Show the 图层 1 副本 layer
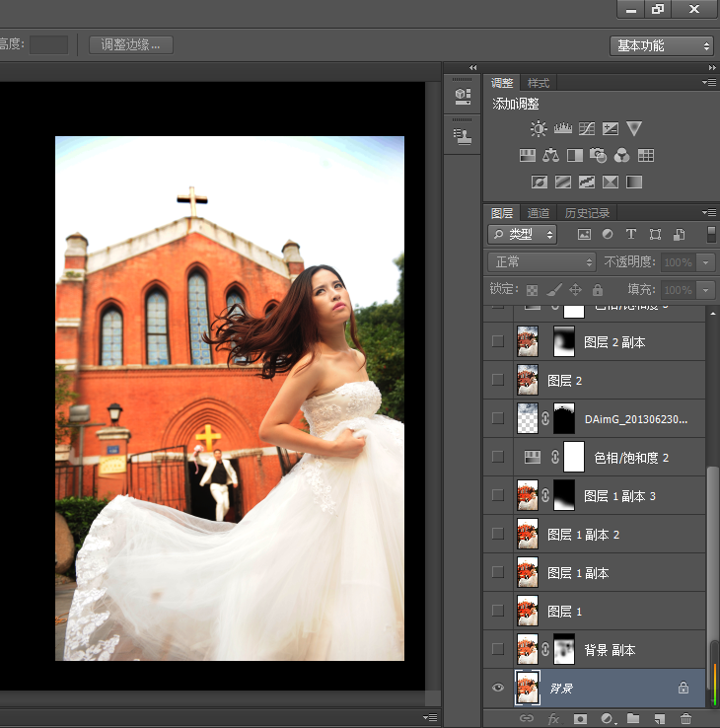This screenshot has width=720, height=728. pos(498,572)
